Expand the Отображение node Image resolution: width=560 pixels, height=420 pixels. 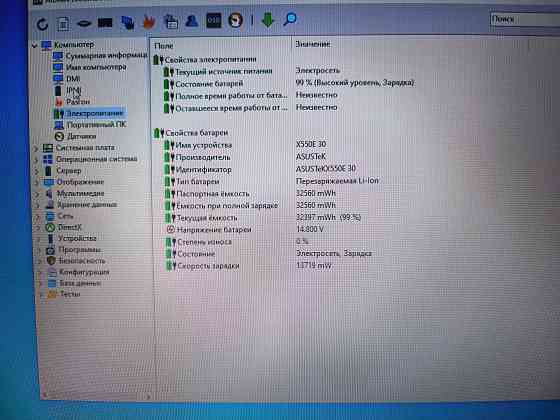point(37,183)
